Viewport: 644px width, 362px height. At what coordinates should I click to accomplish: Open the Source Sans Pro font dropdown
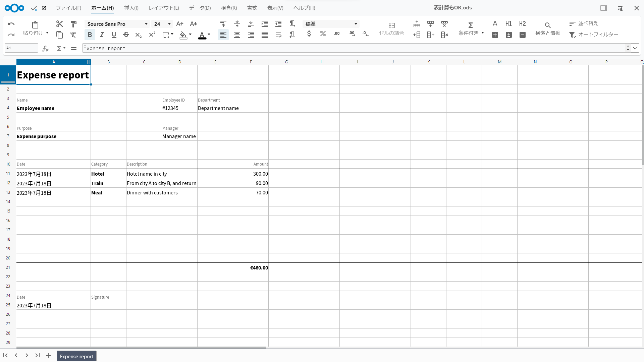coord(146,24)
